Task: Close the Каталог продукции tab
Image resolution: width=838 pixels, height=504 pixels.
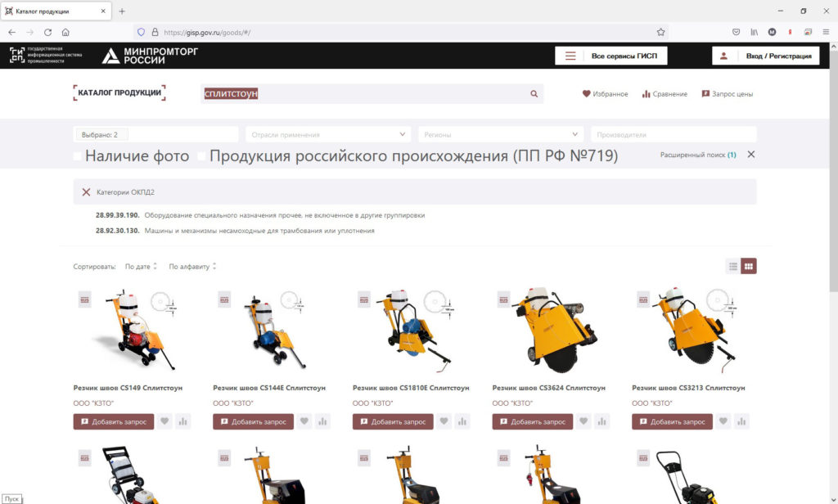Action: (x=103, y=11)
